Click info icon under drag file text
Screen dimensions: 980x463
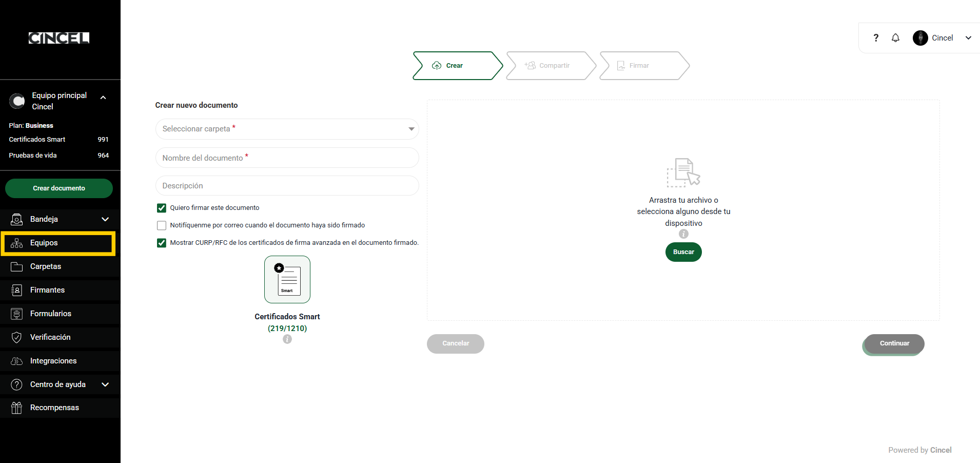pyautogui.click(x=683, y=234)
